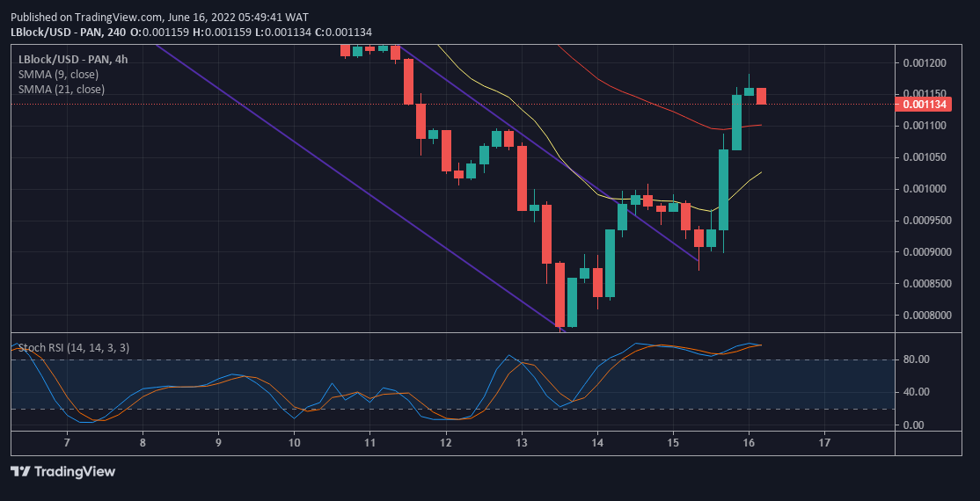Click the 0.0008000 price axis label
The height and width of the screenshot is (501, 980).
(926, 315)
